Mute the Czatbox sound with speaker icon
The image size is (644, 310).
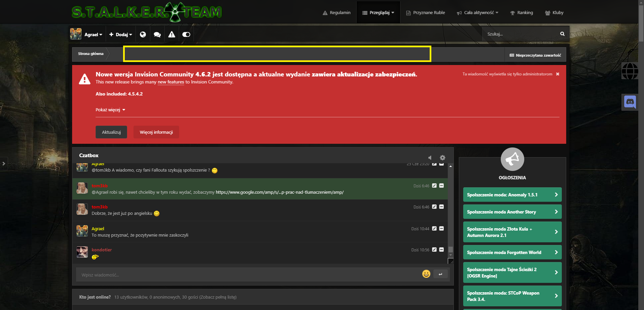point(430,158)
